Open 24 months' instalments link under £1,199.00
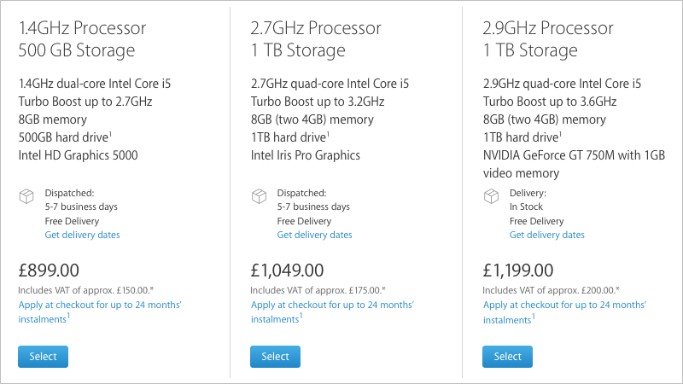 click(565, 312)
